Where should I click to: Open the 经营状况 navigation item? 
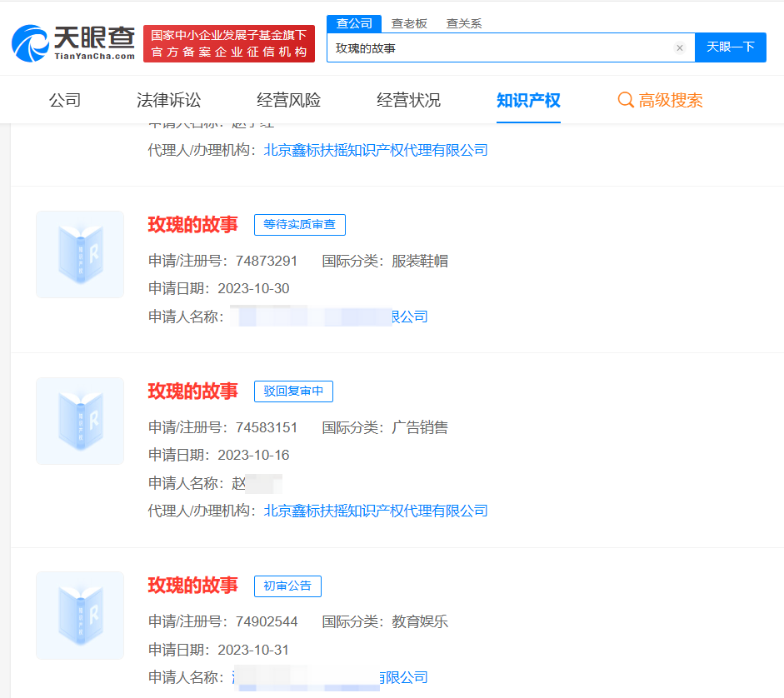pyautogui.click(x=408, y=99)
